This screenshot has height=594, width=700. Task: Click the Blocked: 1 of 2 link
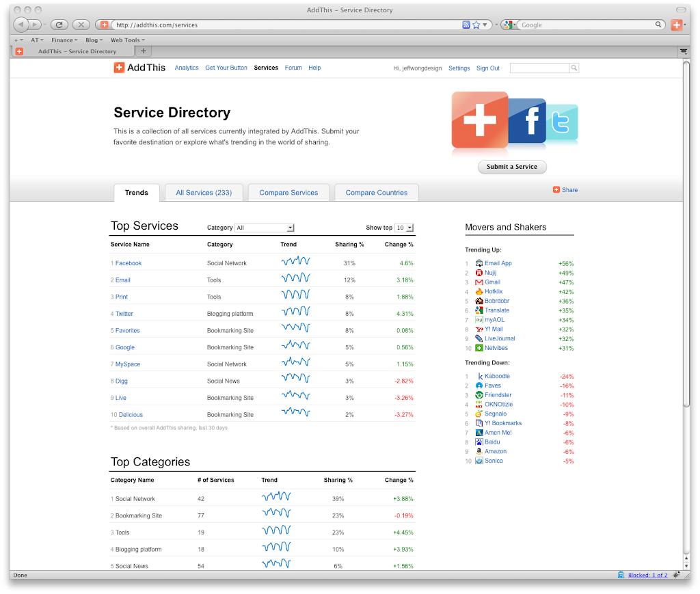tap(648, 575)
